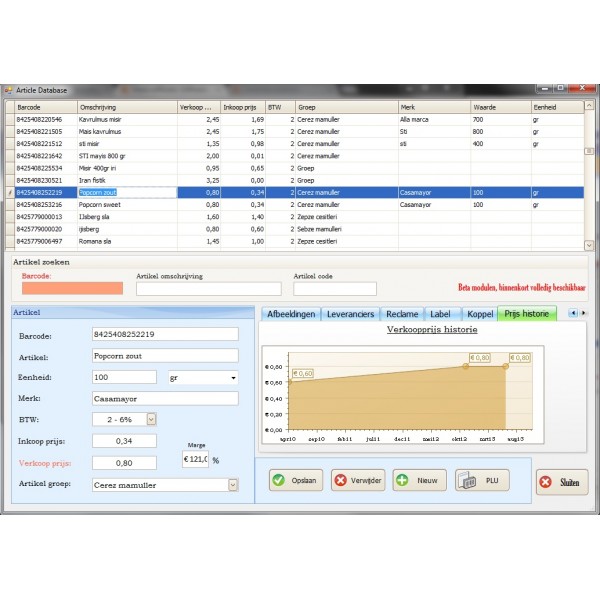Click the green plus Nieuw icon

click(403, 481)
